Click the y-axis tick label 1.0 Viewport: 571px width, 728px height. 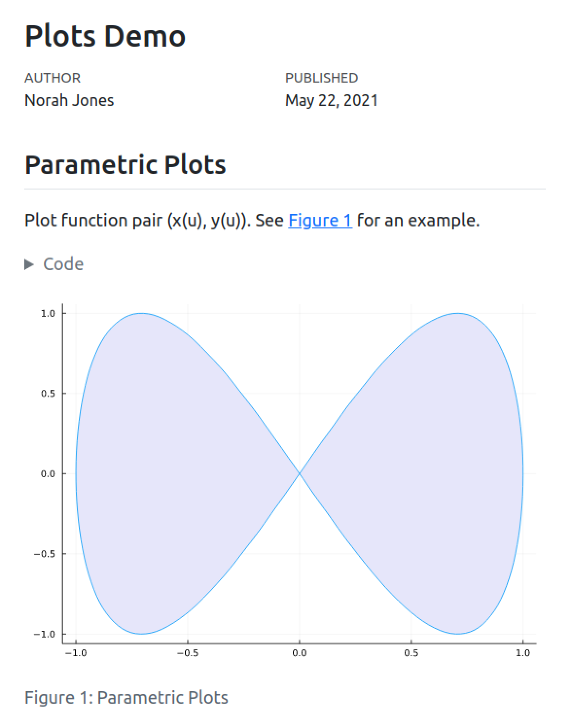[x=48, y=313]
